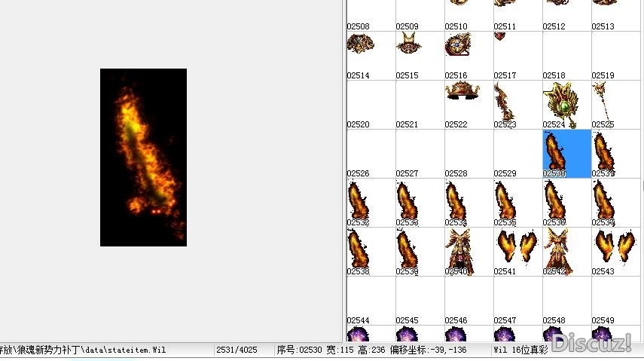644x361 pixels.
Task: Click the 2531/4025 counter in status bar
Action: point(237,350)
